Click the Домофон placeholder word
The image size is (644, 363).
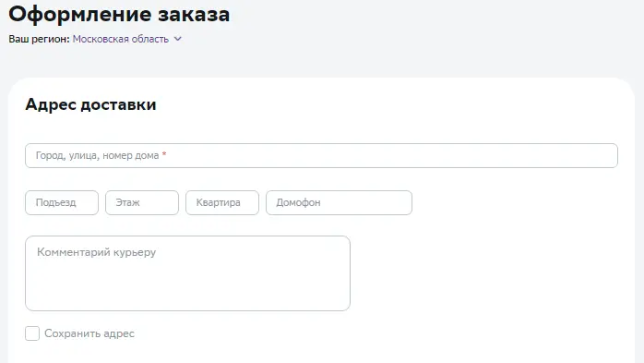(x=298, y=202)
